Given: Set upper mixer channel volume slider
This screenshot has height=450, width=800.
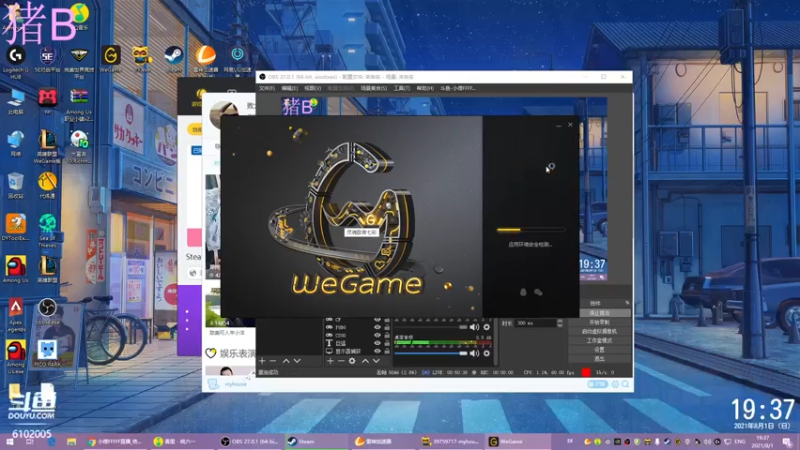Looking at the screenshot, I should (x=431, y=327).
